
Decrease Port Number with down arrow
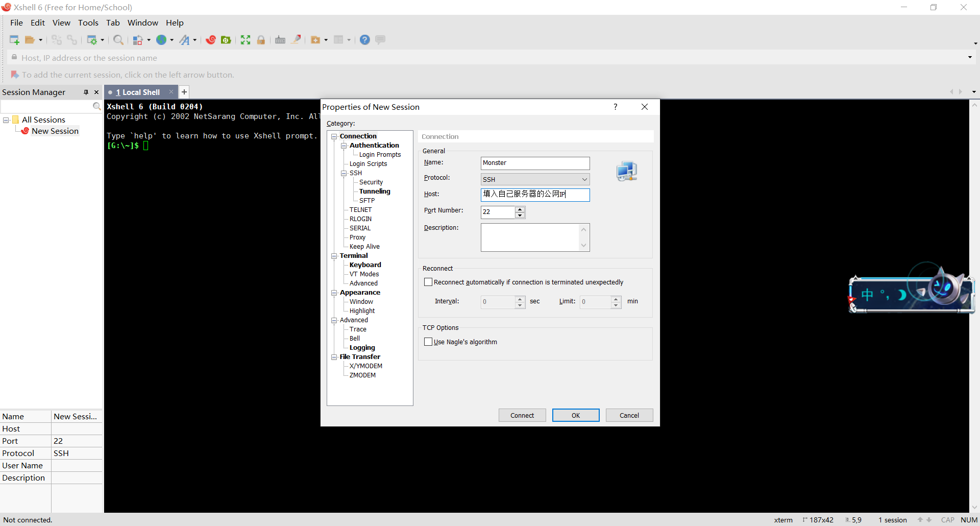[x=520, y=216]
